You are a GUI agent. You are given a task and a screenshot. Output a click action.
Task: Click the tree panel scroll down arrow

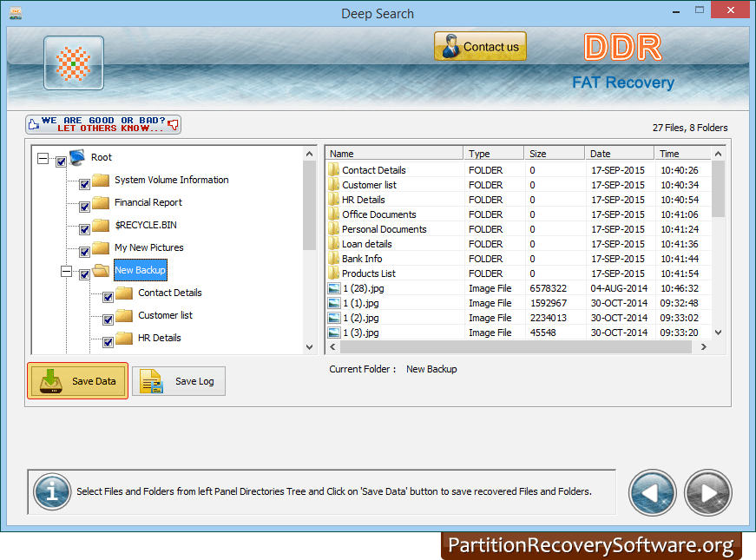(310, 346)
